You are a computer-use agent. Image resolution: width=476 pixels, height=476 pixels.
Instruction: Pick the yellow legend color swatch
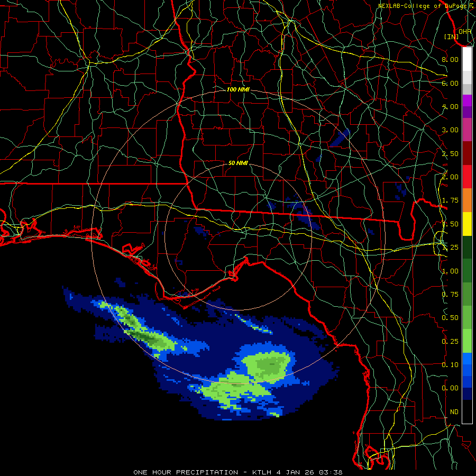(467, 224)
